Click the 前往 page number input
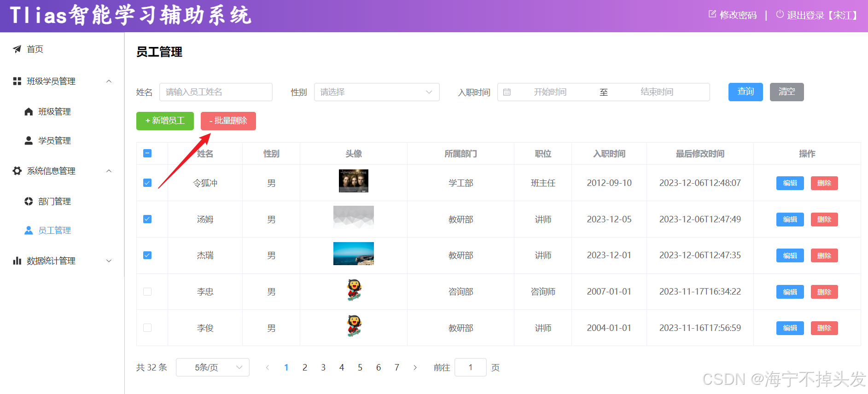This screenshot has height=394, width=868. (471, 367)
